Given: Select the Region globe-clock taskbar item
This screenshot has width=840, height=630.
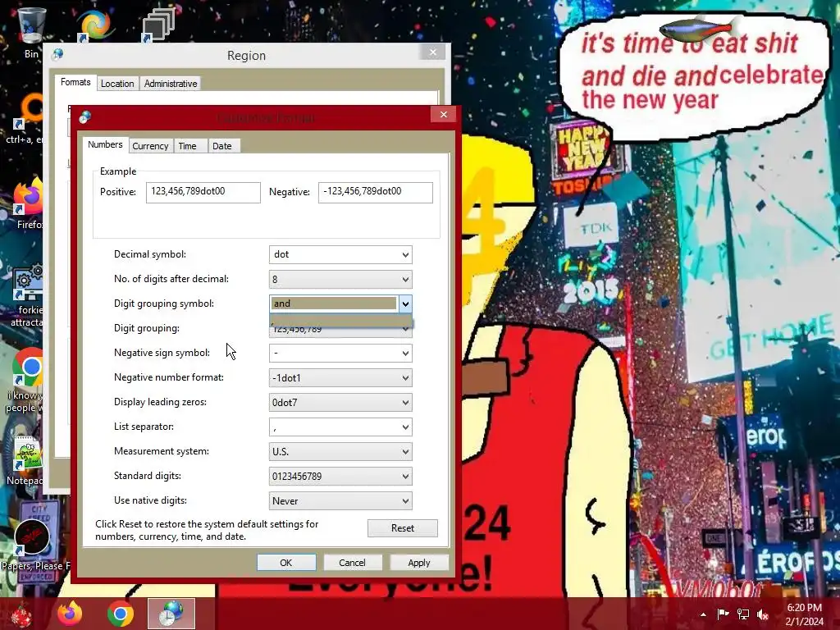Looking at the screenshot, I should (x=171, y=614).
